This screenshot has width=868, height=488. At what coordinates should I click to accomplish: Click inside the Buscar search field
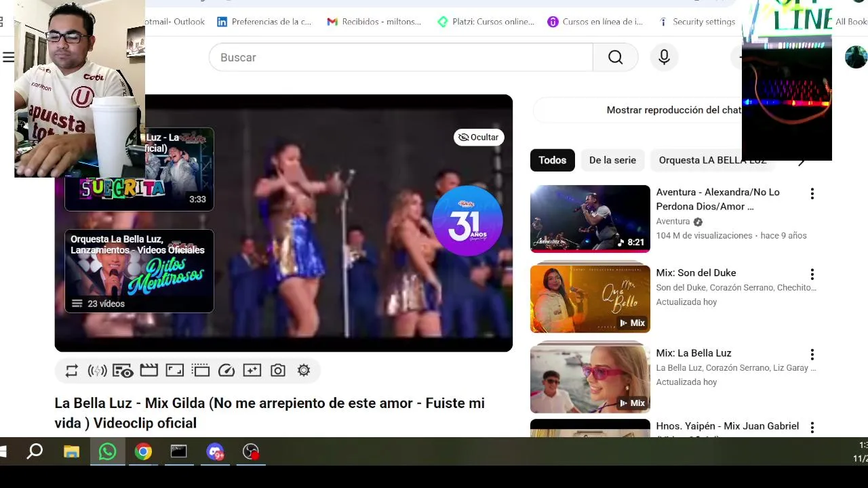(401, 58)
